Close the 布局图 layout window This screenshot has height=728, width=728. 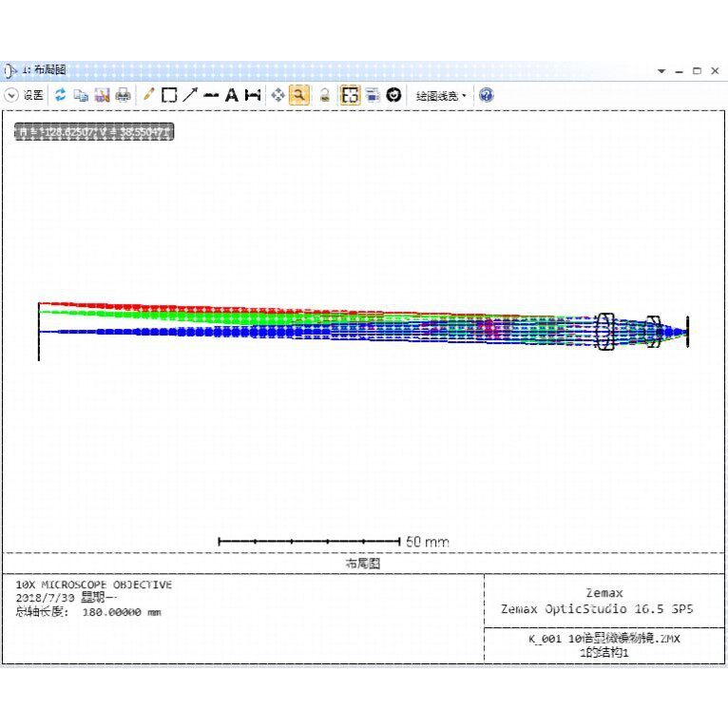pos(715,71)
